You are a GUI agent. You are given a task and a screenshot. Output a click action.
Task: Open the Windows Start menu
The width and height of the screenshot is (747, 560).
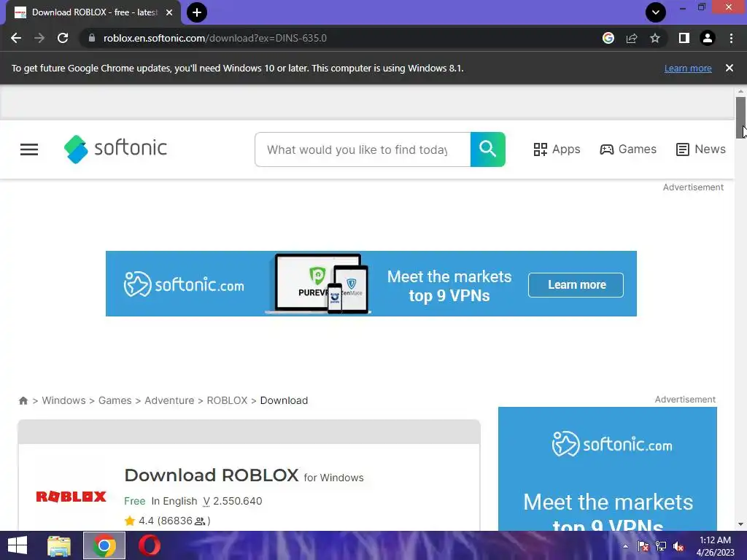pos(18,545)
